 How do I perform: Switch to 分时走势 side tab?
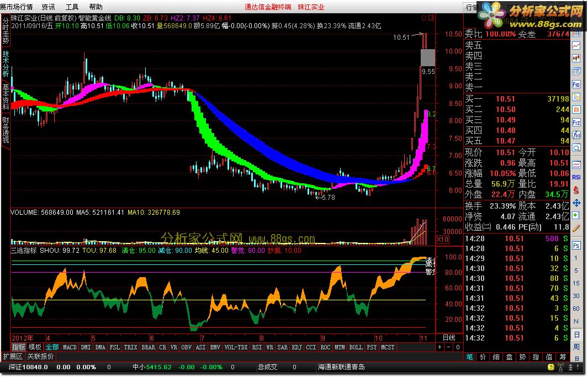point(6,30)
